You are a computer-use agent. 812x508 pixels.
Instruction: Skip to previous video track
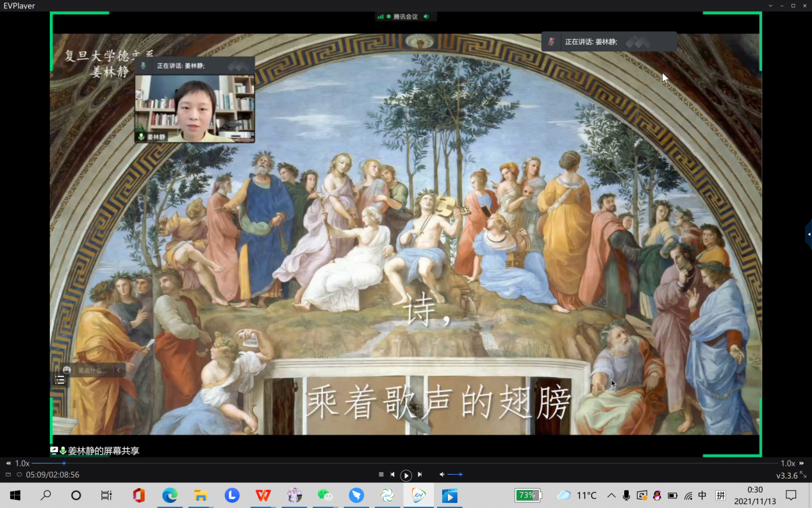tap(392, 475)
